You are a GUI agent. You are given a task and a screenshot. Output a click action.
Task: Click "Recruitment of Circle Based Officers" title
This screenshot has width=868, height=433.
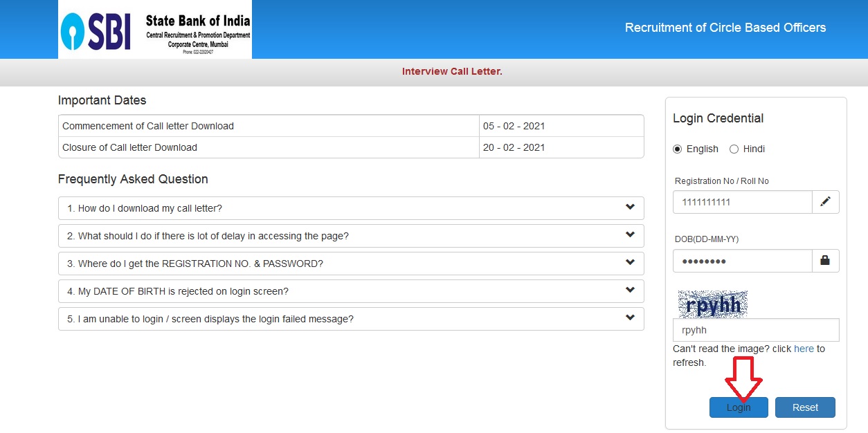[725, 28]
